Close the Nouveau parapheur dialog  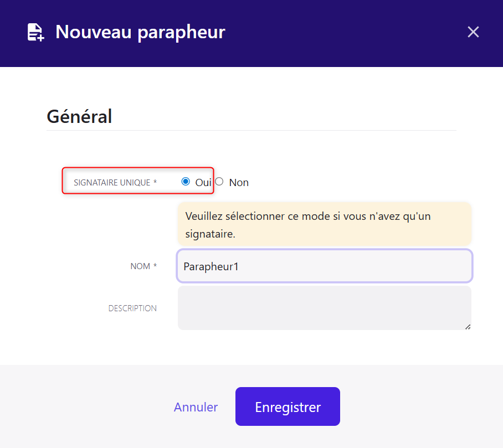473,32
